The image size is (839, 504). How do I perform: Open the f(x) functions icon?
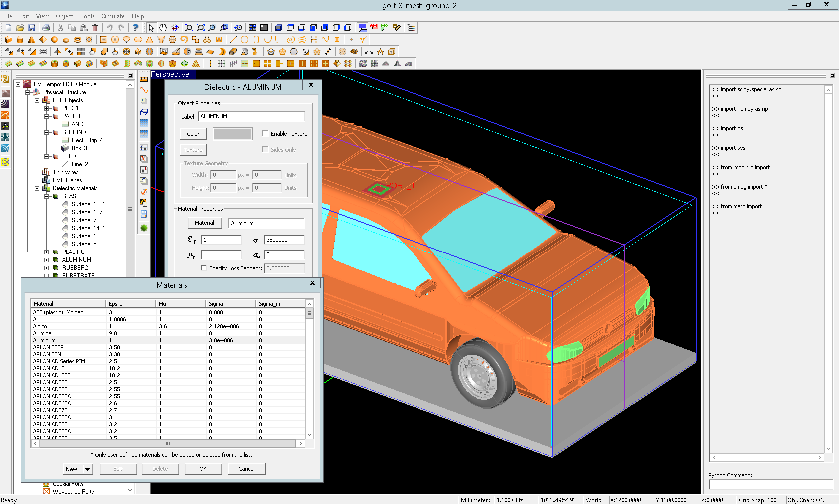click(x=144, y=148)
